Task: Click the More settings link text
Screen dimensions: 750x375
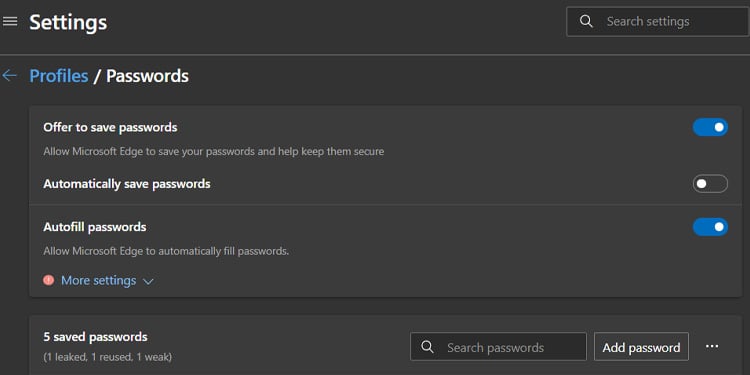Action: point(99,280)
